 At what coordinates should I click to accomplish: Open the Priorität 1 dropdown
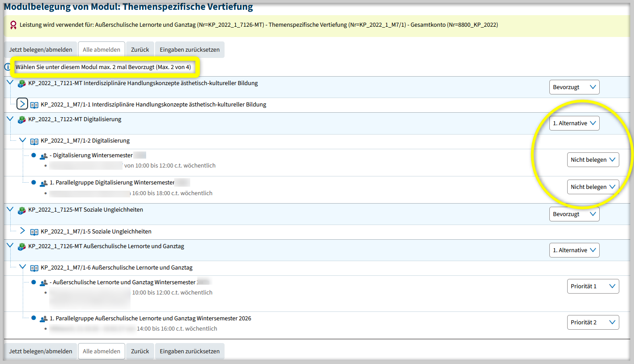(593, 286)
